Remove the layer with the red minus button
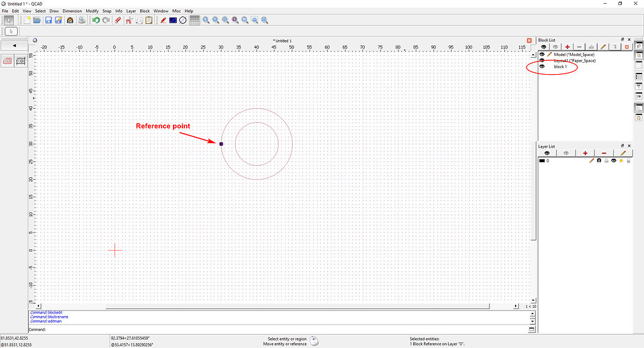Image resolution: width=644 pixels, height=348 pixels. (604, 153)
